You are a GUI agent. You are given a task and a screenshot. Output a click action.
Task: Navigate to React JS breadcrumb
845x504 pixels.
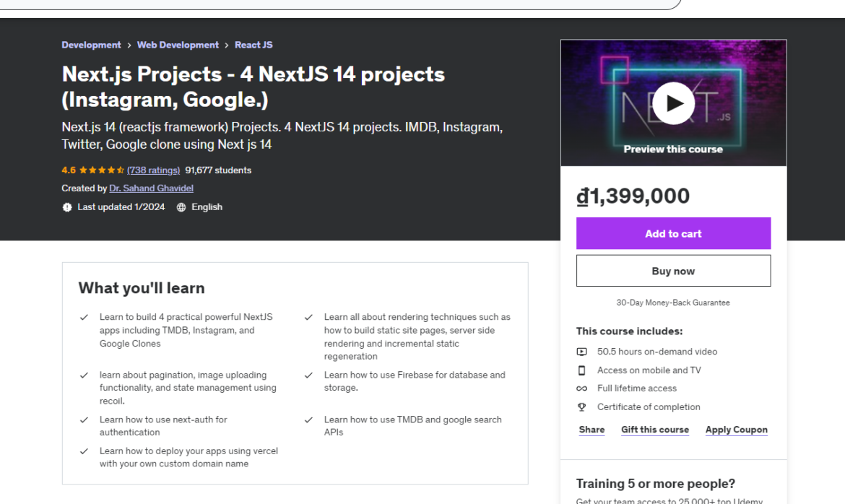(x=253, y=44)
